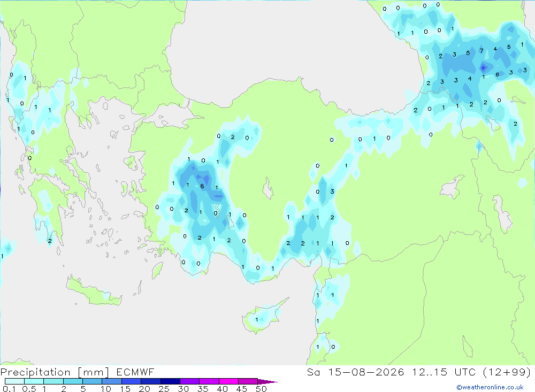Click the '50' legend scale label
This screenshot has width=535, height=392.
[x=262, y=389]
